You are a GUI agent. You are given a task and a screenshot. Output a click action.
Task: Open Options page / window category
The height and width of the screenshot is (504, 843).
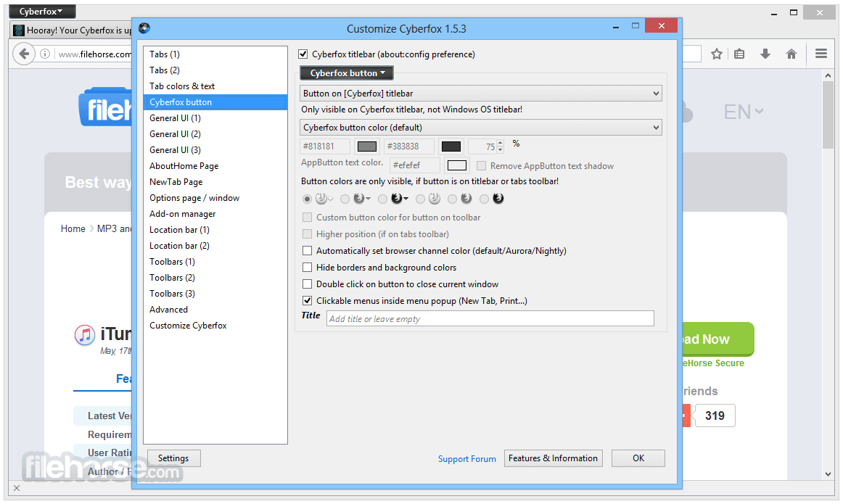point(215,198)
